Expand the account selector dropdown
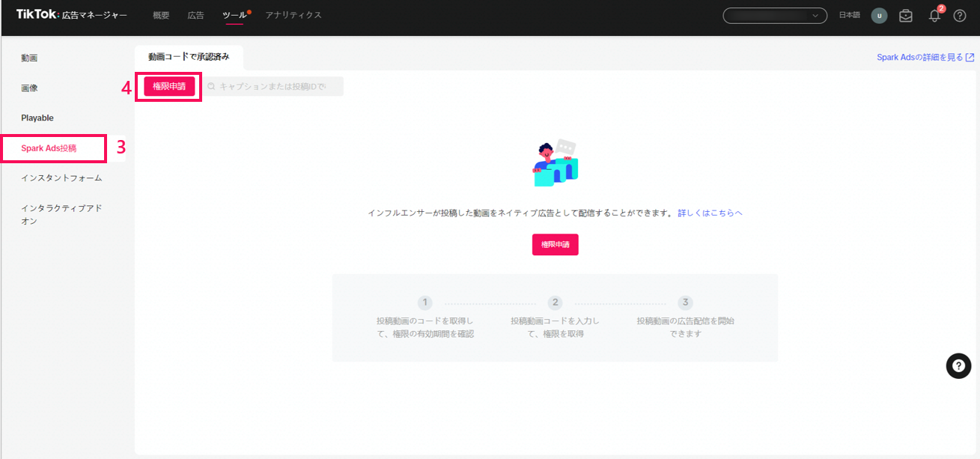This screenshot has width=980, height=459. [774, 16]
